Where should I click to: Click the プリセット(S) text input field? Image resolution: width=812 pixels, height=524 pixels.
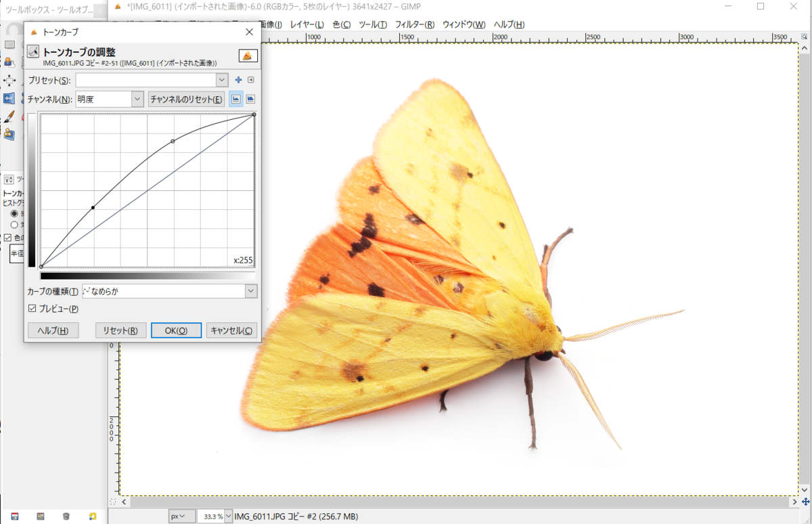click(145, 80)
